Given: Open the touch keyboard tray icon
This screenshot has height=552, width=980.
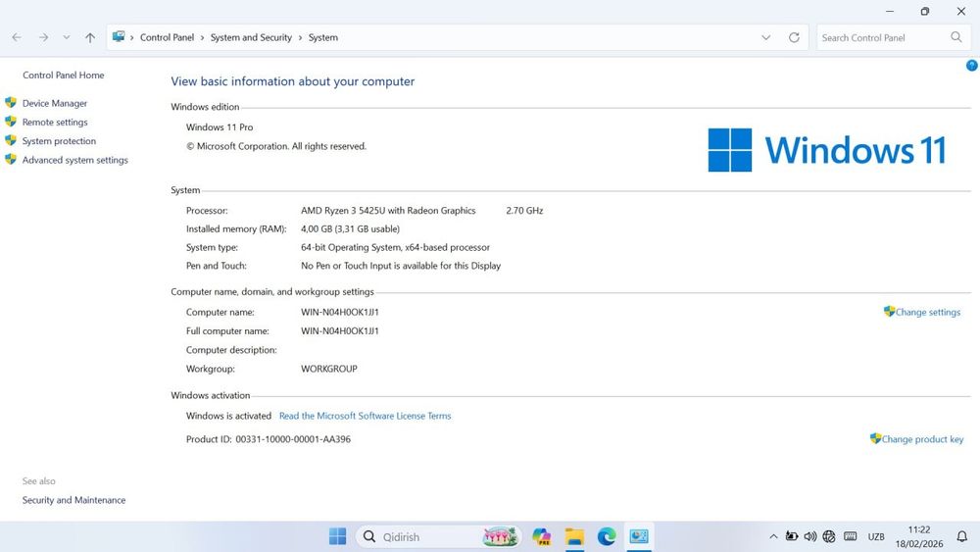Looking at the screenshot, I should [x=850, y=536].
